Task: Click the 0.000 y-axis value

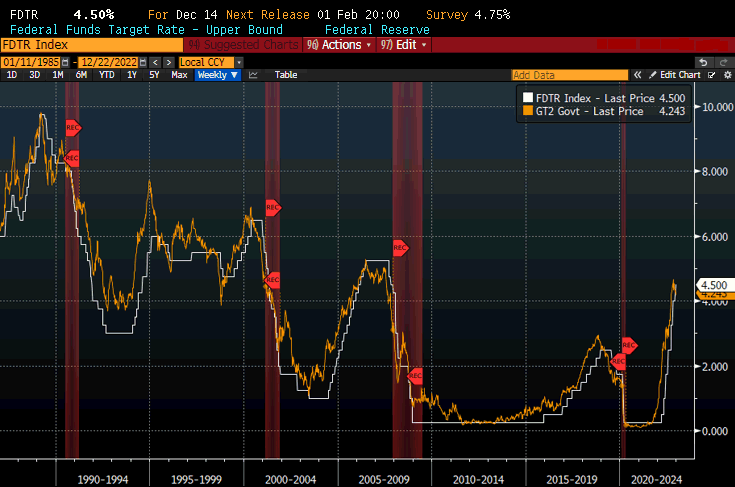Action: [x=715, y=431]
